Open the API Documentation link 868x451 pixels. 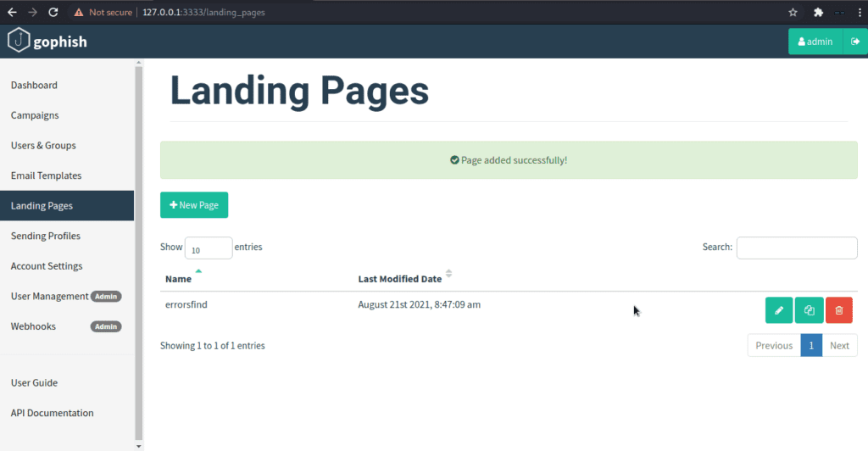52,413
